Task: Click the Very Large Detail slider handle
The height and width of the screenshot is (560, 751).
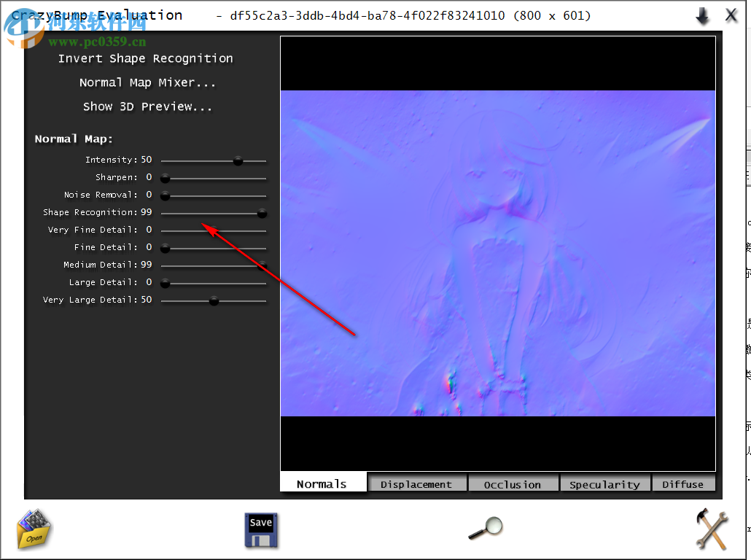Action: (x=214, y=301)
